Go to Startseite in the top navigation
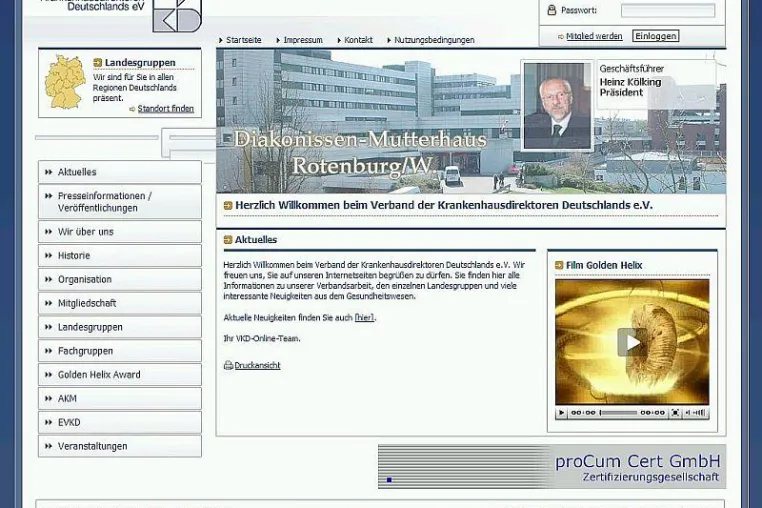 [x=243, y=40]
